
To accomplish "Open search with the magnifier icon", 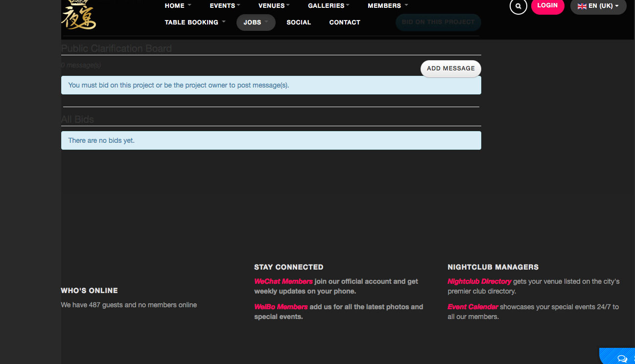I will [x=518, y=6].
